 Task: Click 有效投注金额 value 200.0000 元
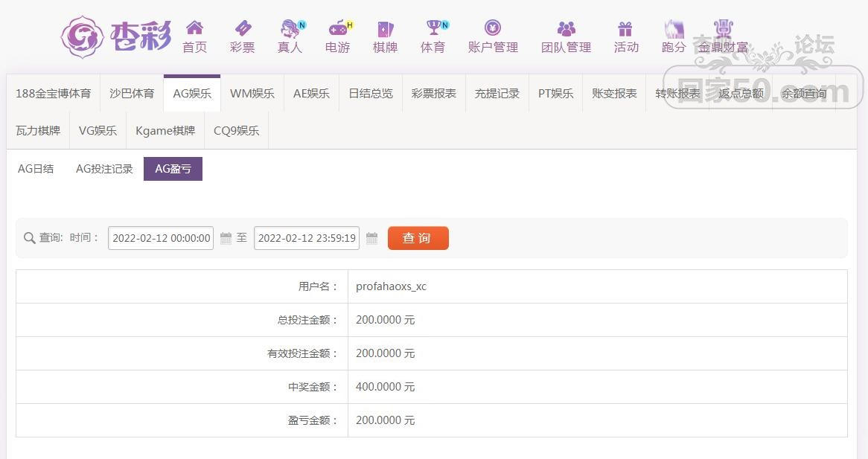click(x=386, y=353)
